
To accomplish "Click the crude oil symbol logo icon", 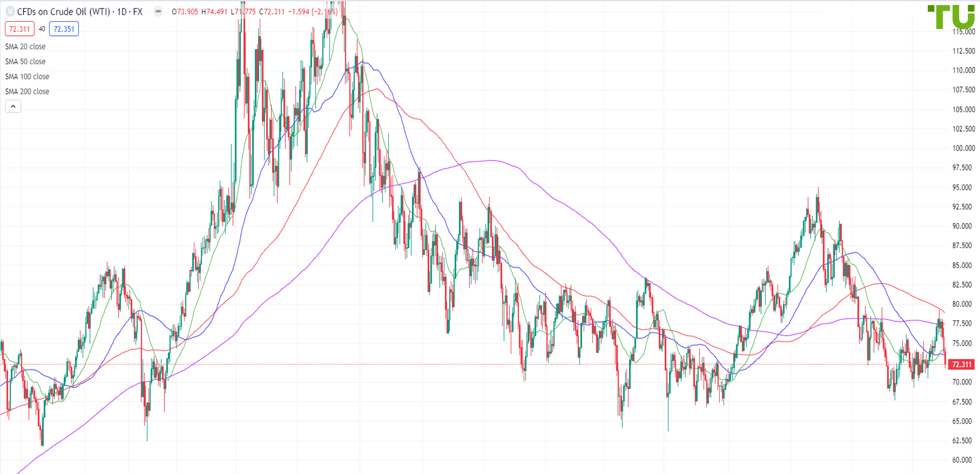I will 10,11.
